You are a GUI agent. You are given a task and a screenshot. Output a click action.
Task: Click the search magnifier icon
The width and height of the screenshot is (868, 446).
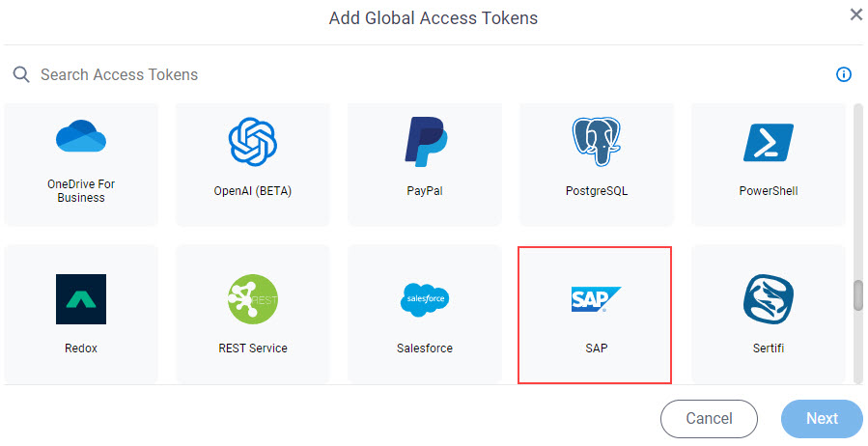21,74
